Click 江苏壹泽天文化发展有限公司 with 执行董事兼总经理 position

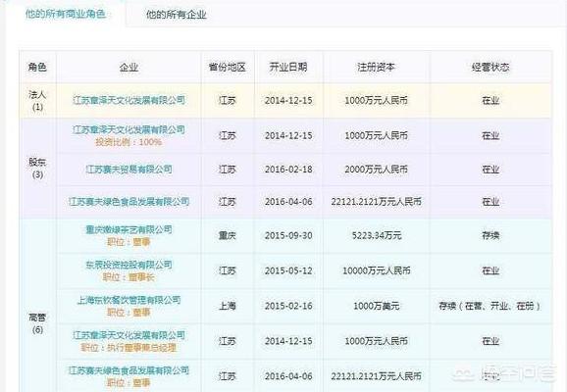129,335
